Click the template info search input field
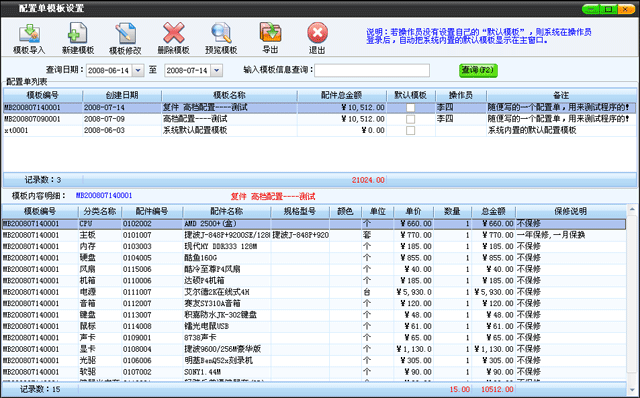640x398 pixels. coord(372,70)
